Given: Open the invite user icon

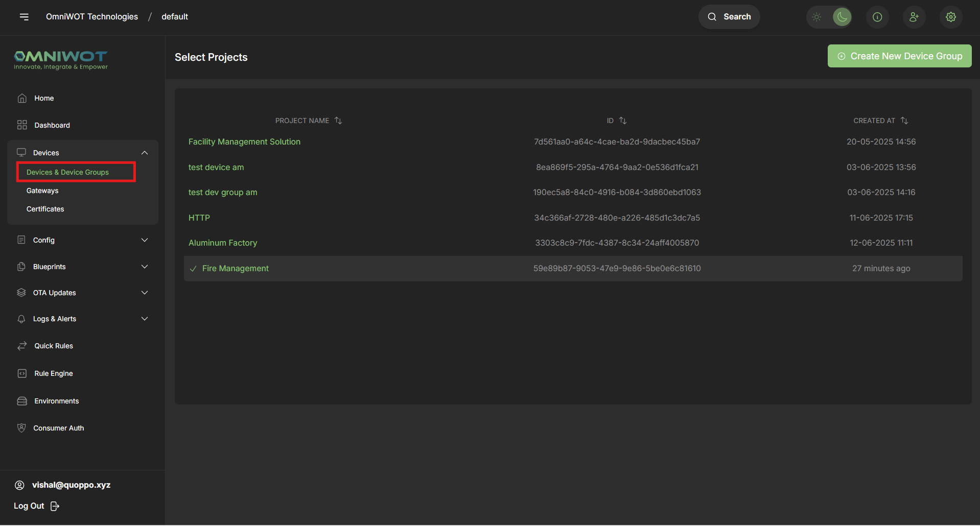Looking at the screenshot, I should click(x=914, y=17).
